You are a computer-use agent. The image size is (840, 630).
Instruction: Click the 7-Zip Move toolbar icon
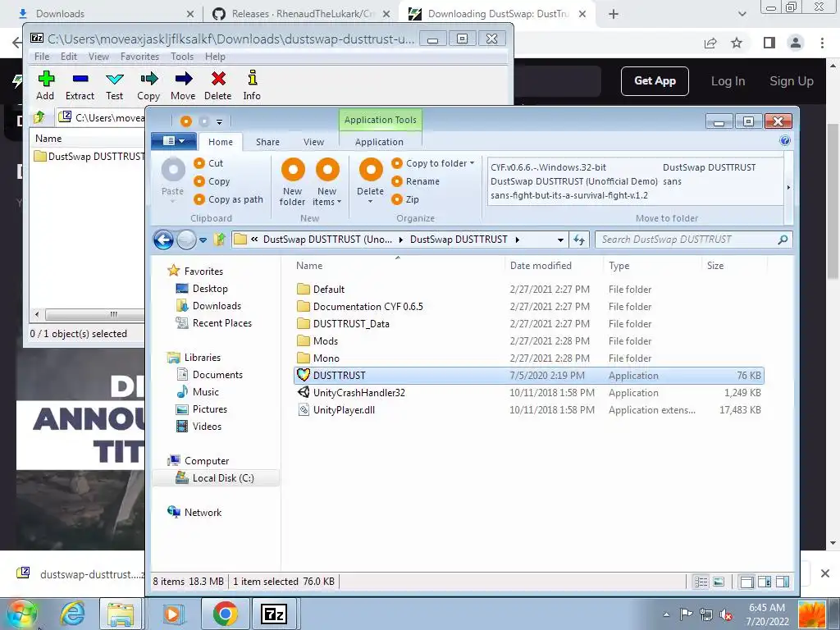pos(183,79)
